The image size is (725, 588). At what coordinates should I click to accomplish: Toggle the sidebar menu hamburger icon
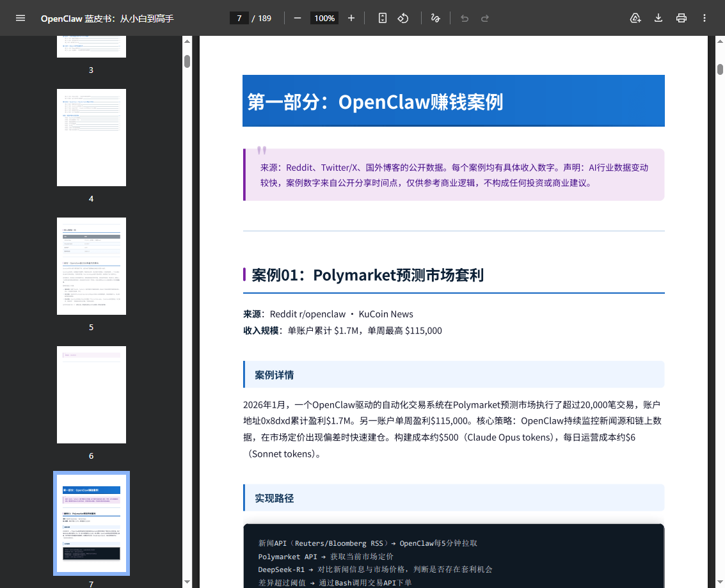20,18
